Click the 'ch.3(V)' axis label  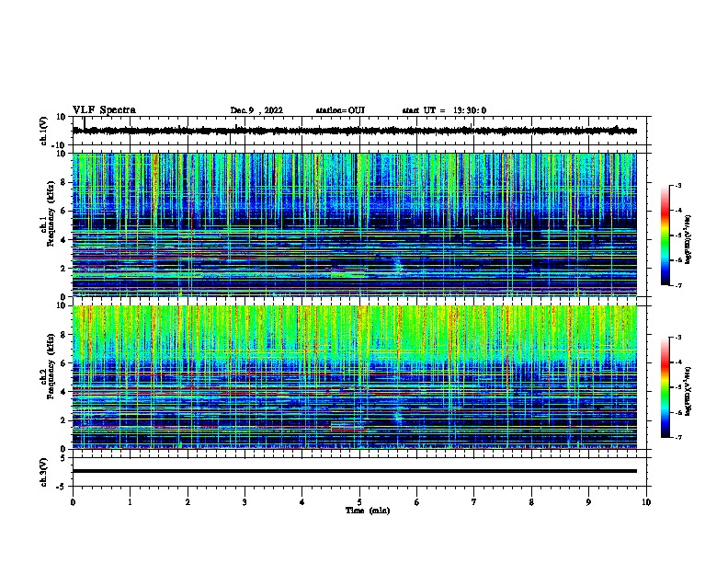pyautogui.click(x=44, y=472)
